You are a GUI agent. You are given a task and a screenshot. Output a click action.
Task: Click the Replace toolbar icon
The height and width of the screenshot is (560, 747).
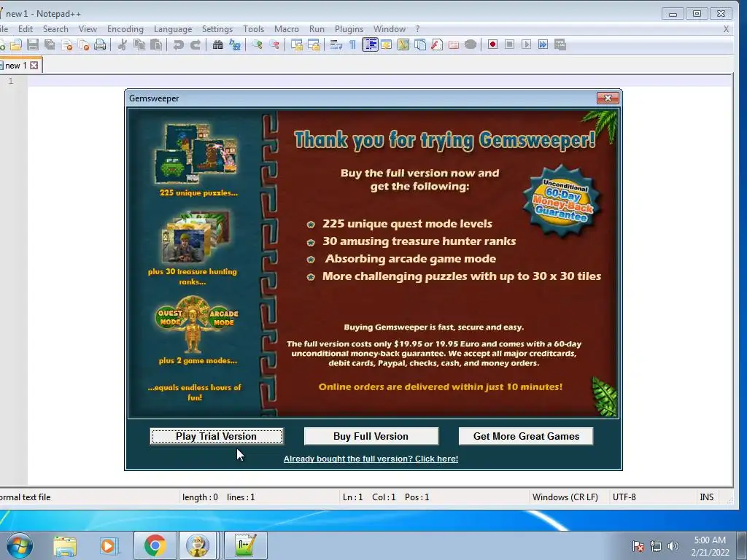tap(235, 44)
